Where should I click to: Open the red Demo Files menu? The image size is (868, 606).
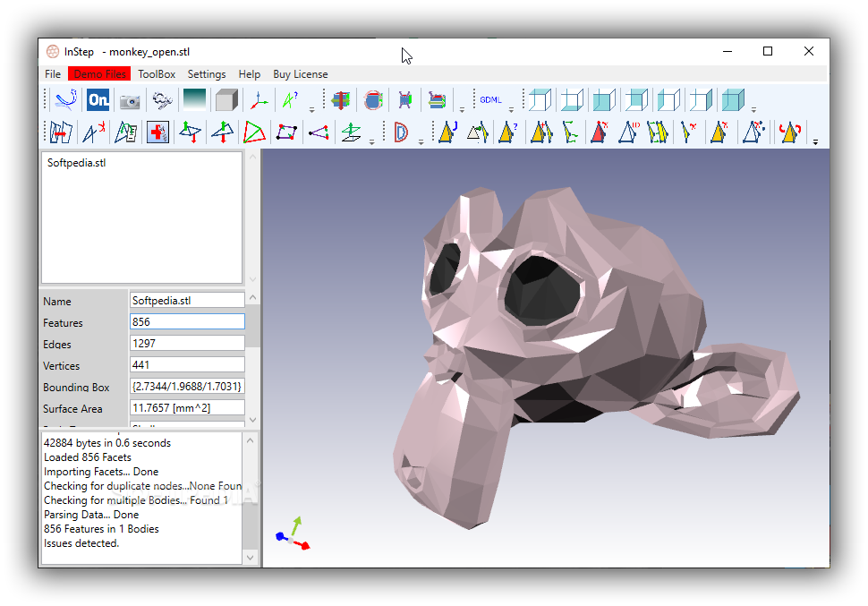[99, 74]
